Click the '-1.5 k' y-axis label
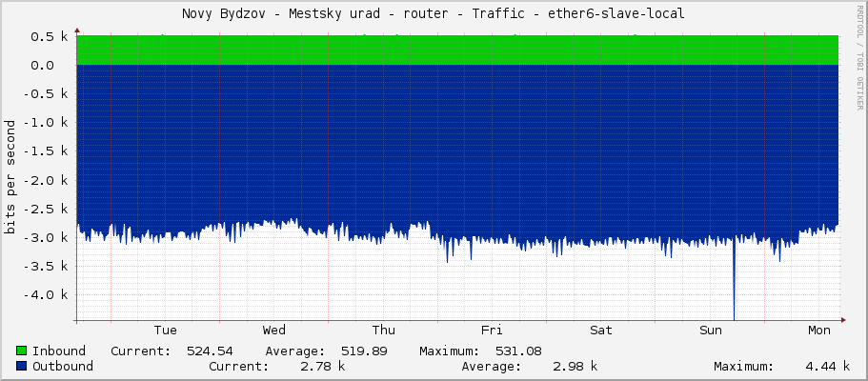The width and height of the screenshot is (868, 381). click(x=46, y=151)
